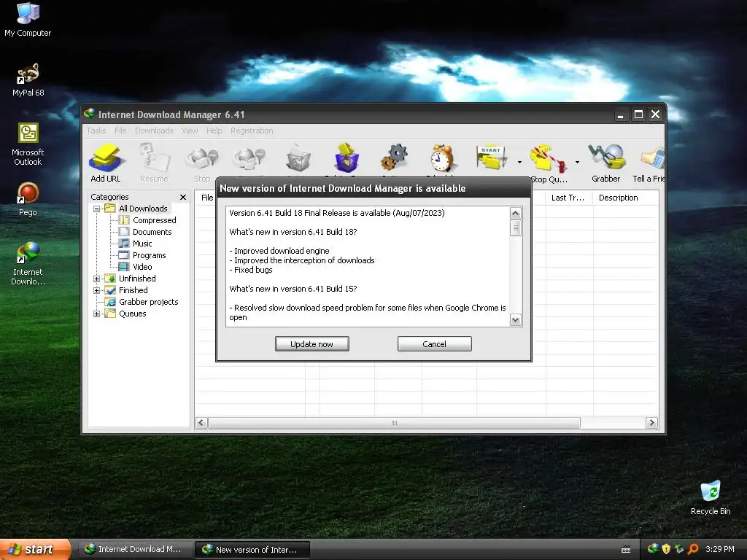The image size is (747, 560).
Task: Click the Tell a Friend toolbar icon
Action: coord(649,163)
